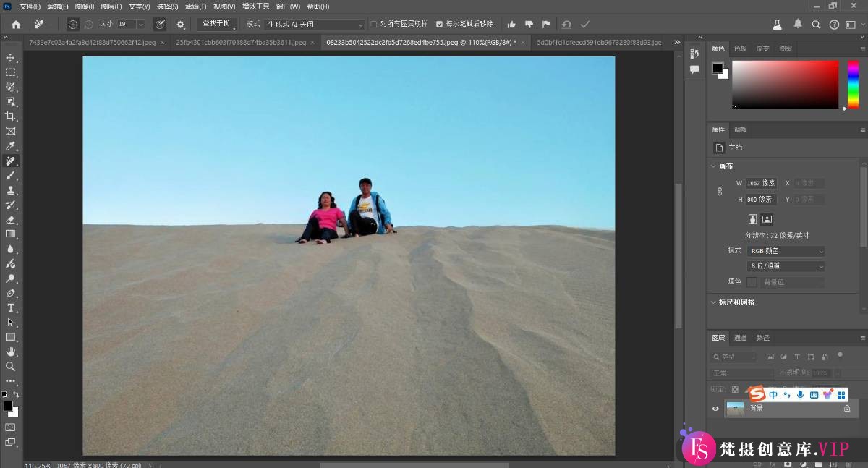Screen dimensions: 868x468
Task: Select the Hand tool
Action: tap(10, 352)
